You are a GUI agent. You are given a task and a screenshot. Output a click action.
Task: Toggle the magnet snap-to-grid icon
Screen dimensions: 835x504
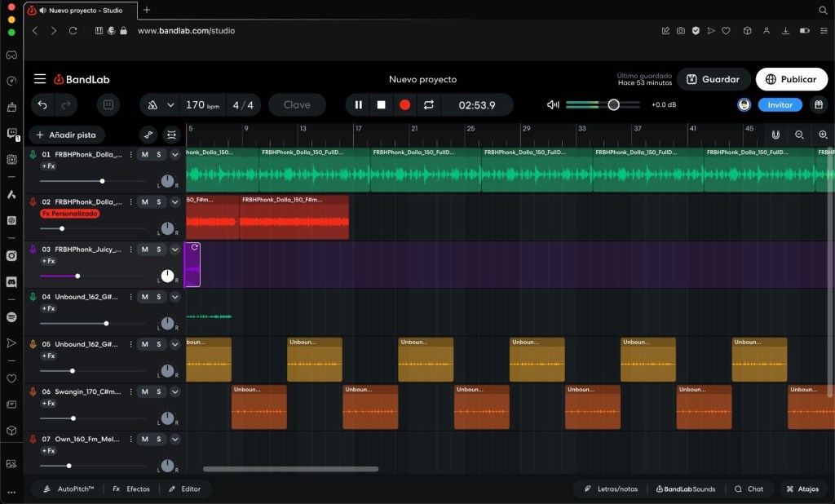(775, 135)
